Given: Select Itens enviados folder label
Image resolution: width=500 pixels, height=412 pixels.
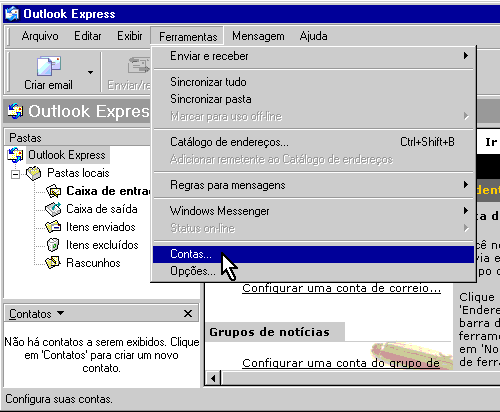Looking at the screenshot, I should [101, 227].
